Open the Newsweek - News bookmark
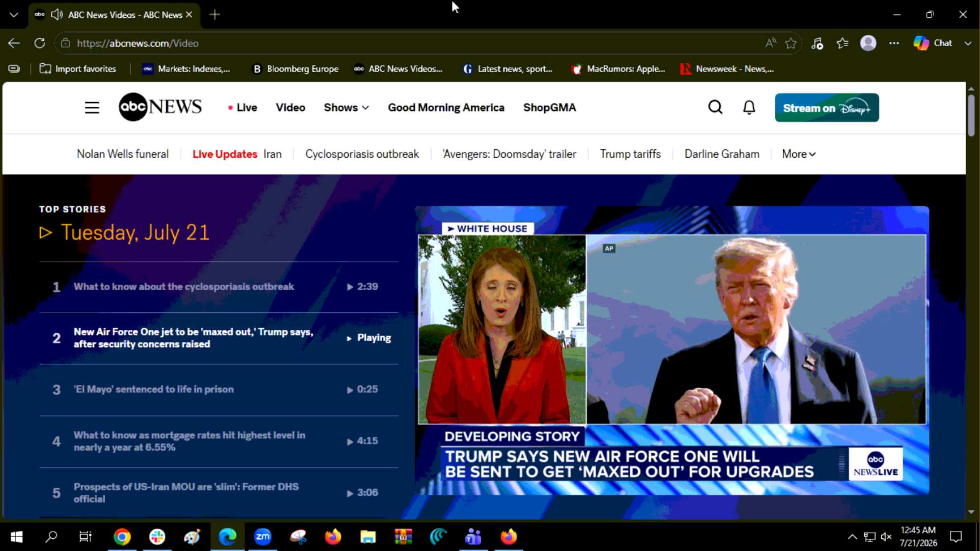The height and width of the screenshot is (551, 980). click(x=727, y=69)
